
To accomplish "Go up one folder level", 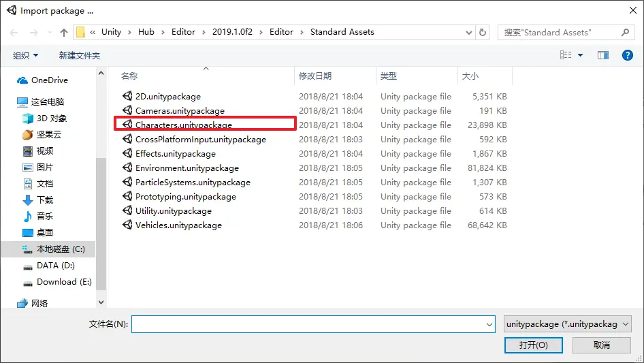I will (x=64, y=33).
